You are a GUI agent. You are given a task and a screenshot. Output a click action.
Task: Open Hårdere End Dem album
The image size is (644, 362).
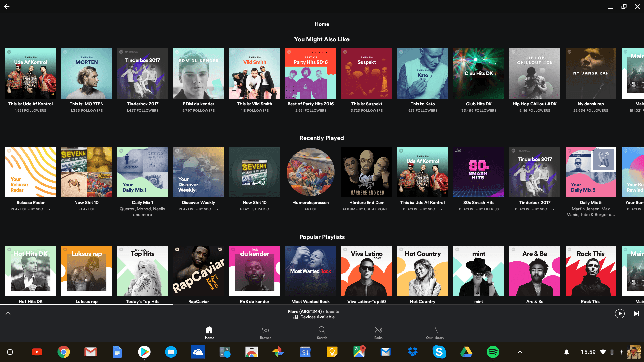367,172
